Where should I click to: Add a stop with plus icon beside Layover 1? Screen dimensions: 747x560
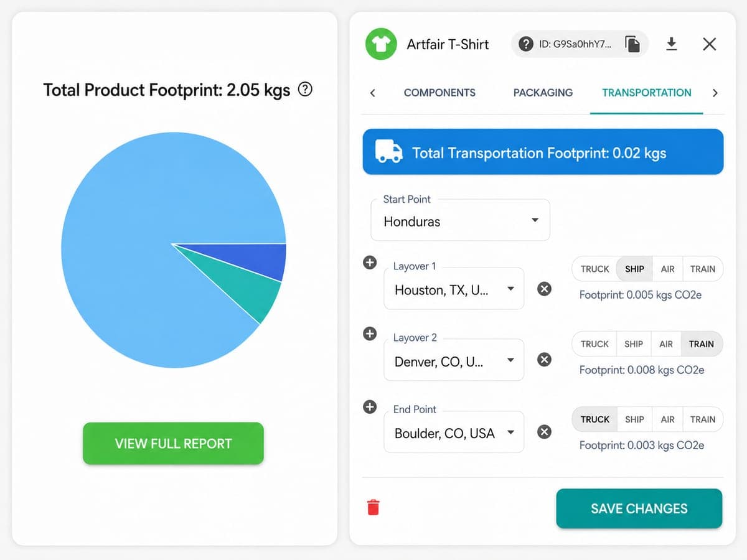pos(370,263)
